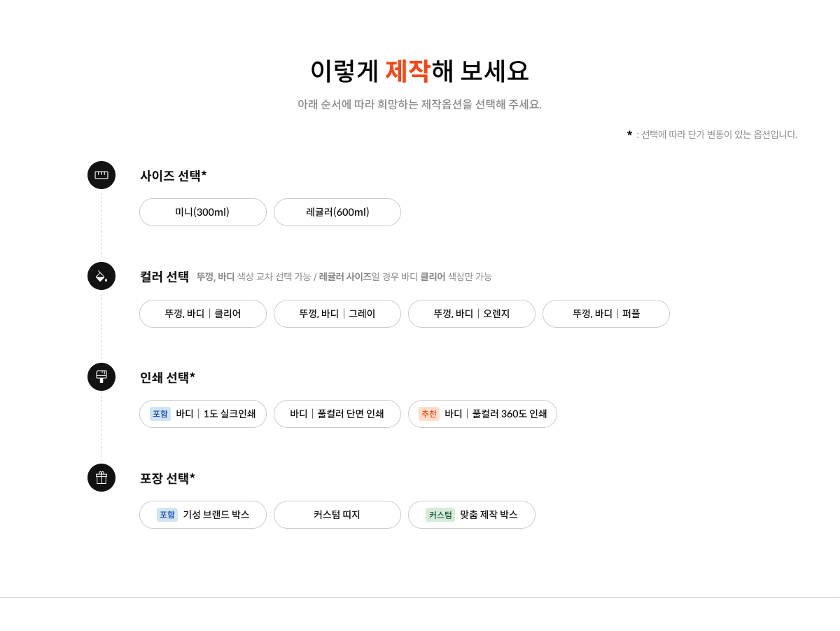This screenshot has height=631, width=840.
Task: Select the 미니(300ml) size option
Action: (203, 212)
